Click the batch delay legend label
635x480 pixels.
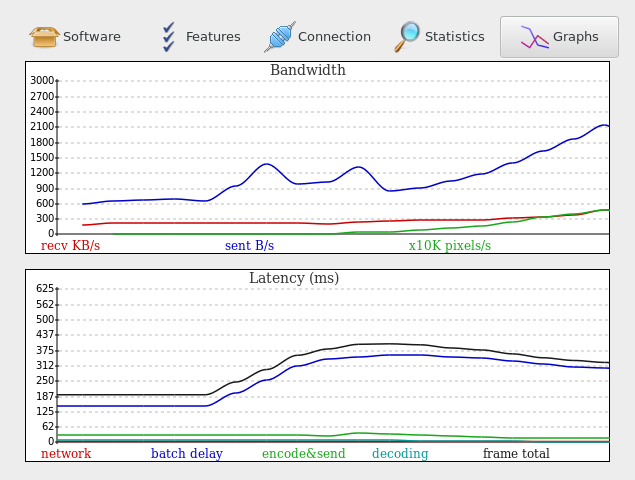point(187,453)
